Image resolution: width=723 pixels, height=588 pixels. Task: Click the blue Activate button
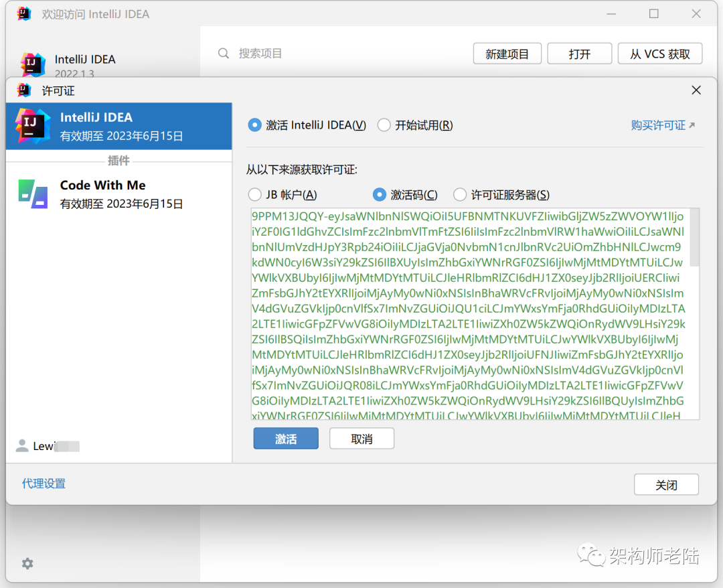286,439
